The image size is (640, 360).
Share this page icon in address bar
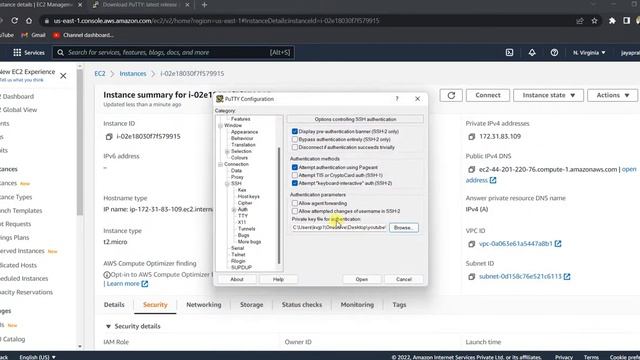click(580, 20)
